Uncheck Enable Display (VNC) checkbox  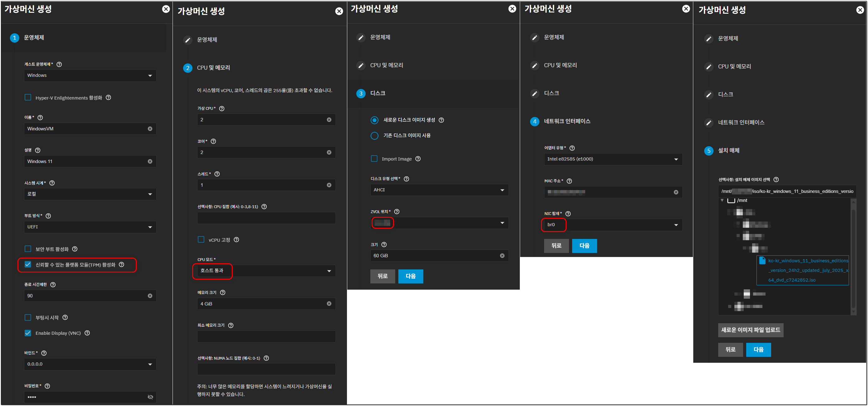click(28, 333)
